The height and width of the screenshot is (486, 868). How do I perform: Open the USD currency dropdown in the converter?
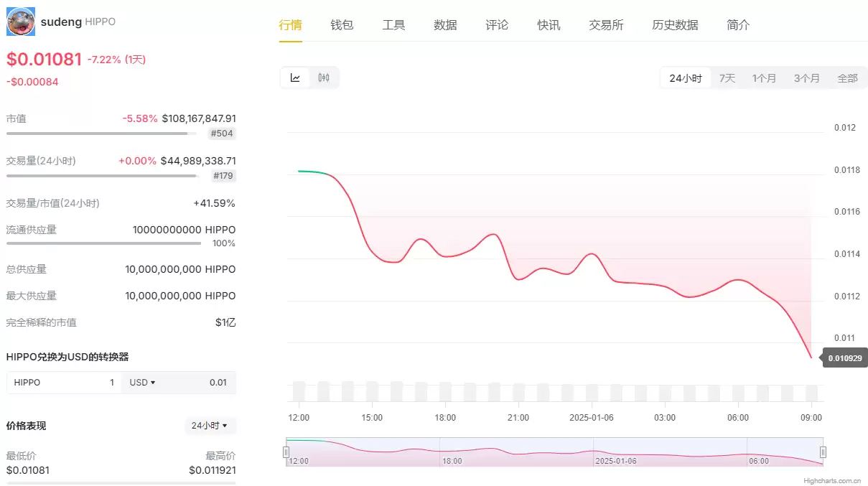click(x=142, y=383)
